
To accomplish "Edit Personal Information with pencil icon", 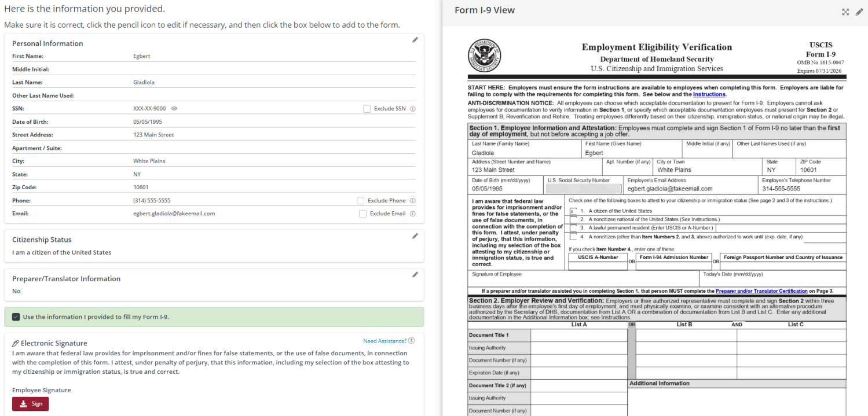I will 415,40.
